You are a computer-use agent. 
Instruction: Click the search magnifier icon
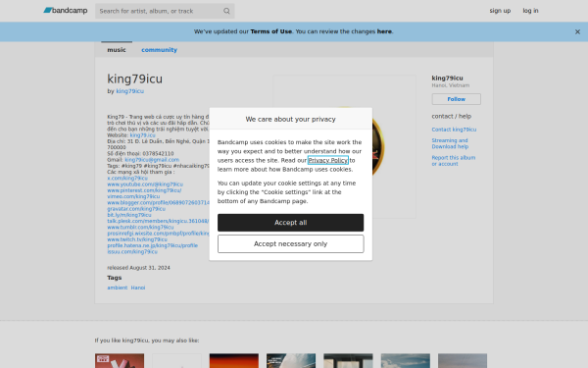[x=226, y=11]
